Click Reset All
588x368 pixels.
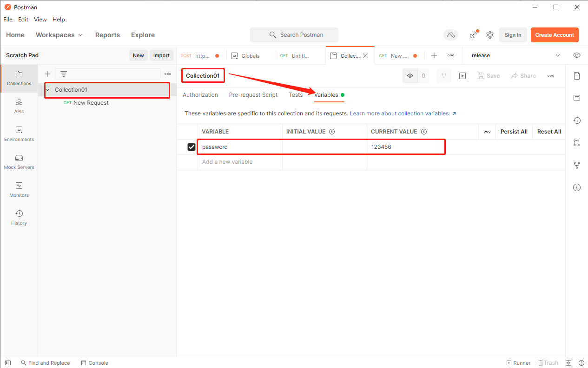(x=549, y=132)
